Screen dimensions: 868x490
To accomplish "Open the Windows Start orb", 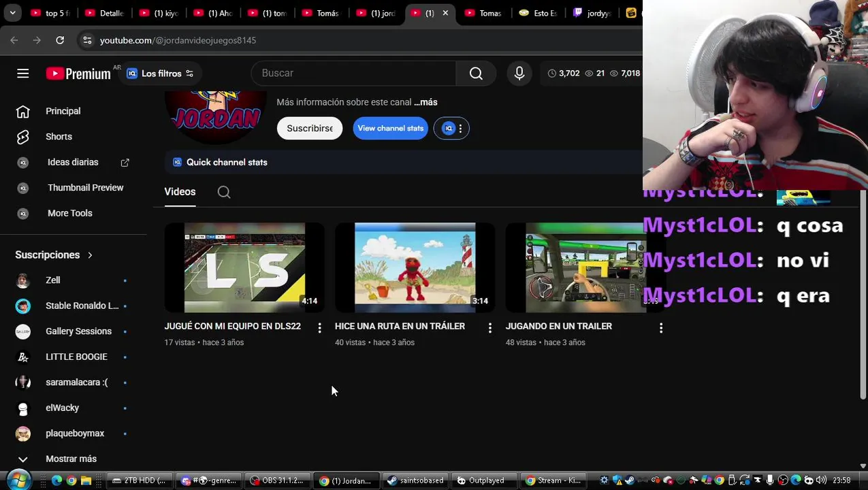I will tap(18, 480).
